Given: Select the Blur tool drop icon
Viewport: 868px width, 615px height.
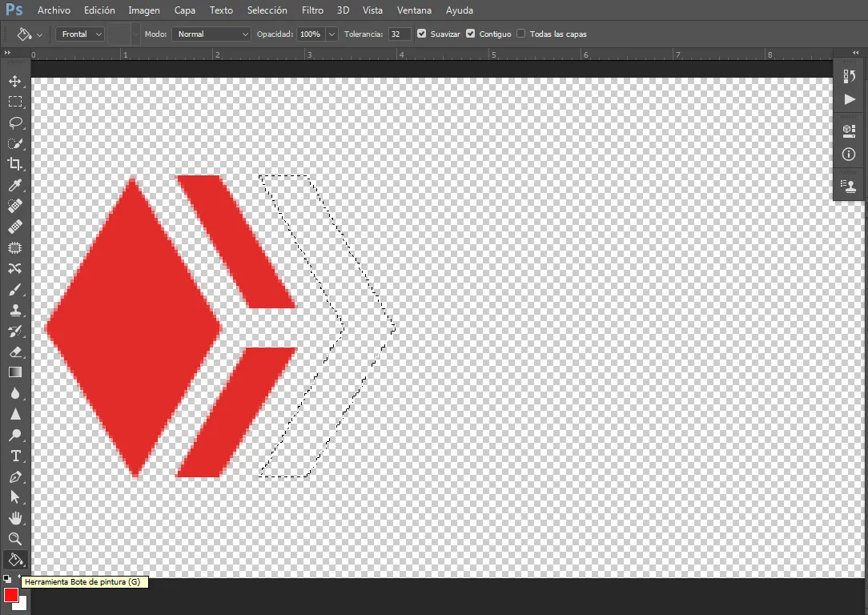Looking at the screenshot, I should (x=15, y=393).
